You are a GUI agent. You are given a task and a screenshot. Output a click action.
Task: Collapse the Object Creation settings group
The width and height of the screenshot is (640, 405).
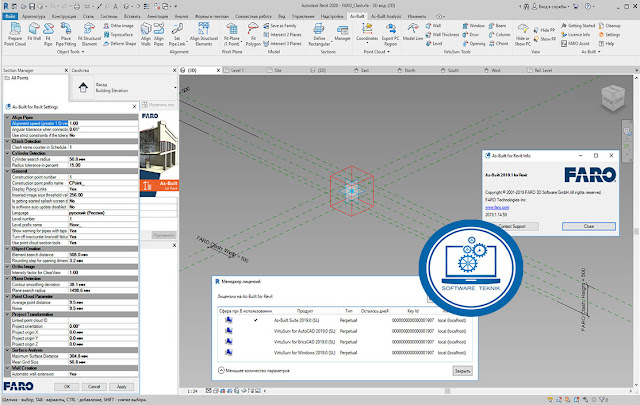tap(7, 248)
